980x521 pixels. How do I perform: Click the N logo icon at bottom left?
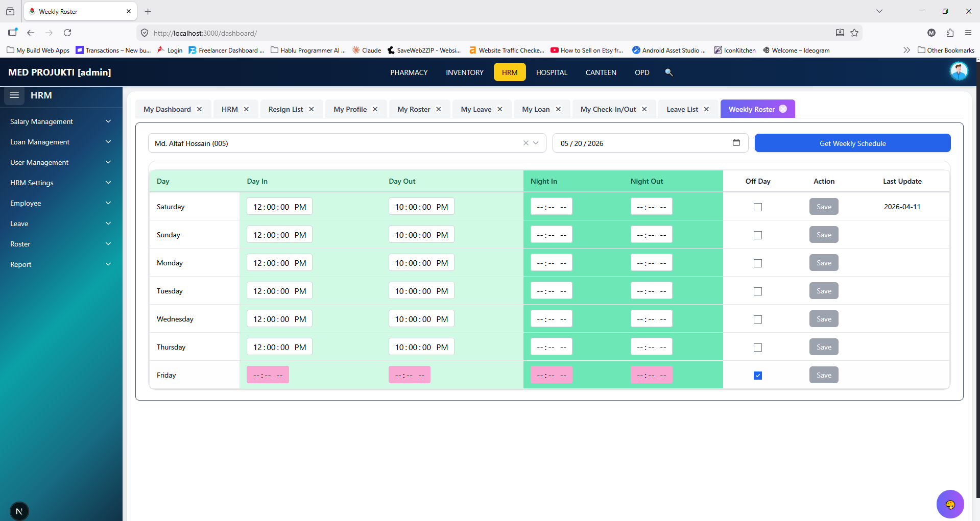pos(19,511)
